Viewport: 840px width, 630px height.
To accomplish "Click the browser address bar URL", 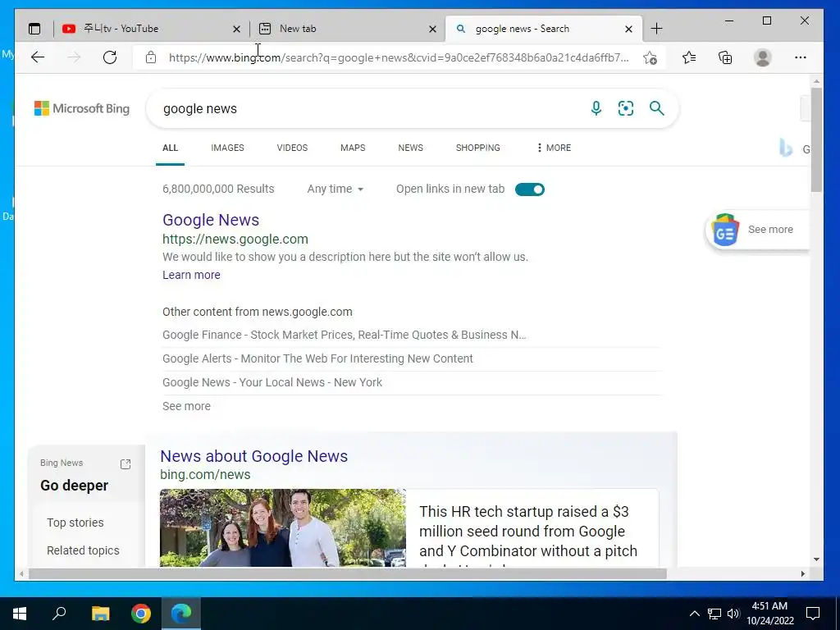I will pos(399,57).
